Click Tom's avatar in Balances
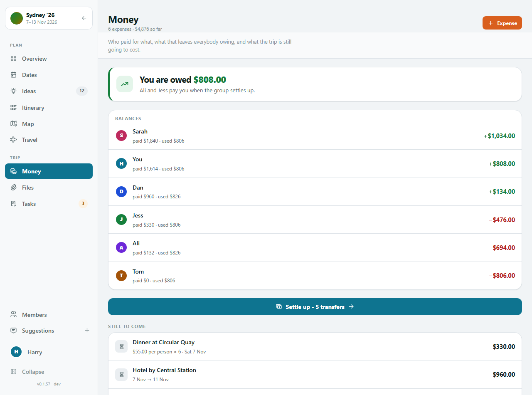532x395 pixels. coord(121,276)
